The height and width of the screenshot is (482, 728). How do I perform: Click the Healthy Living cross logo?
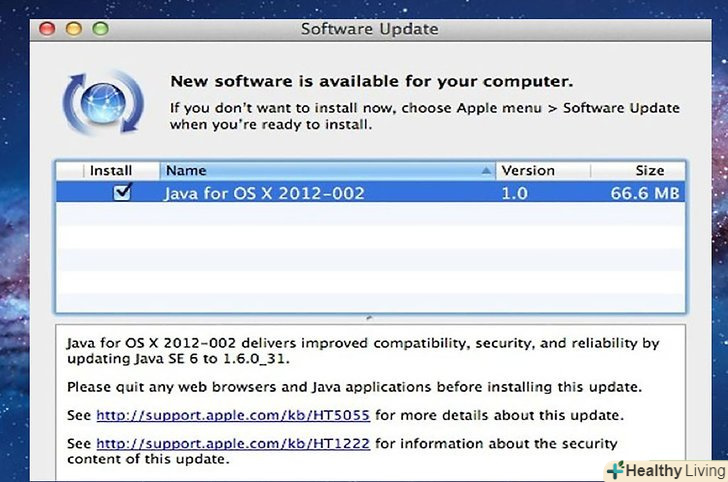[x=616, y=470]
